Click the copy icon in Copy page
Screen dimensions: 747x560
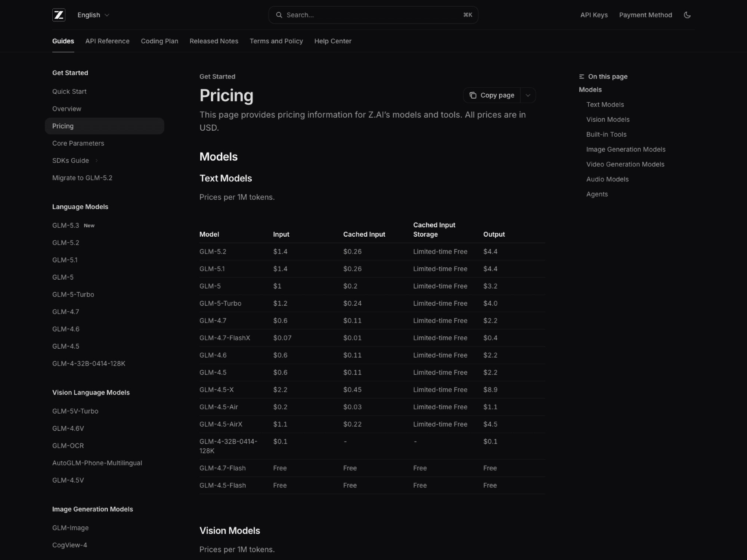[x=473, y=95]
